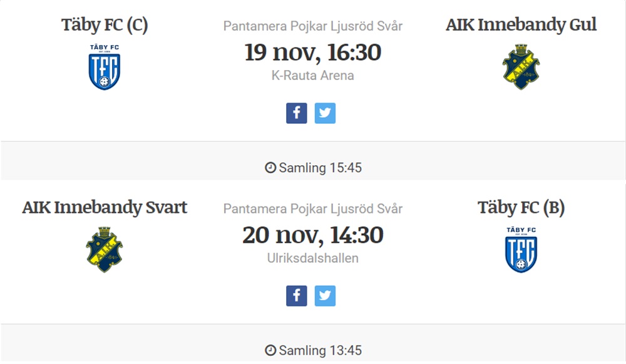Viewport: 626px width, 364px height.
Task: Open match details for 19 nov, 16:30
Action: pos(313,53)
